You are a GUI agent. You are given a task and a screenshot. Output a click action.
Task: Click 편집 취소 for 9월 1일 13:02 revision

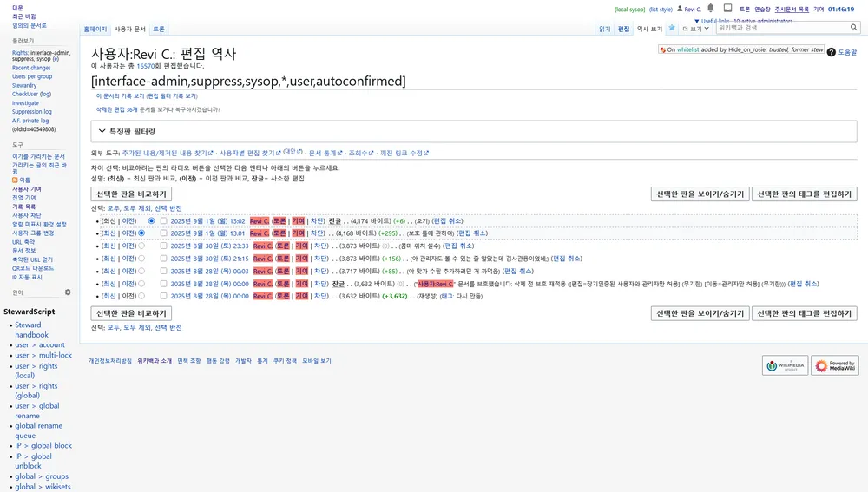pyautogui.click(x=447, y=220)
